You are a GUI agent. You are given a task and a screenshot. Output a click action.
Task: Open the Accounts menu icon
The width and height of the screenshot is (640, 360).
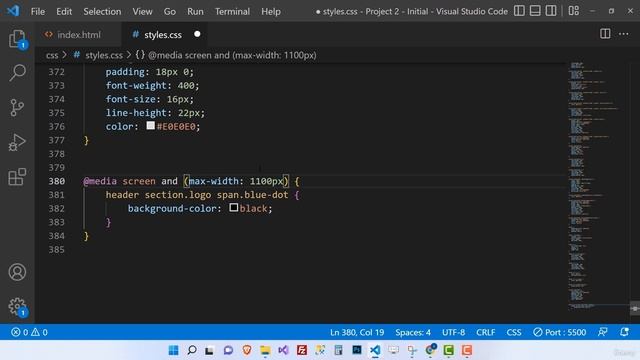point(17,272)
